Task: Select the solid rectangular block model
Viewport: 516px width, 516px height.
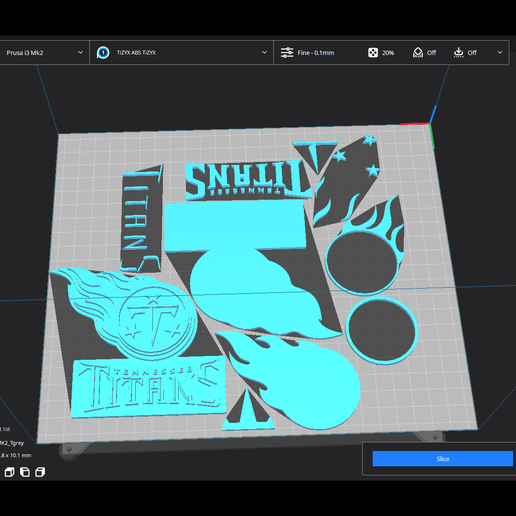Action: [235, 226]
